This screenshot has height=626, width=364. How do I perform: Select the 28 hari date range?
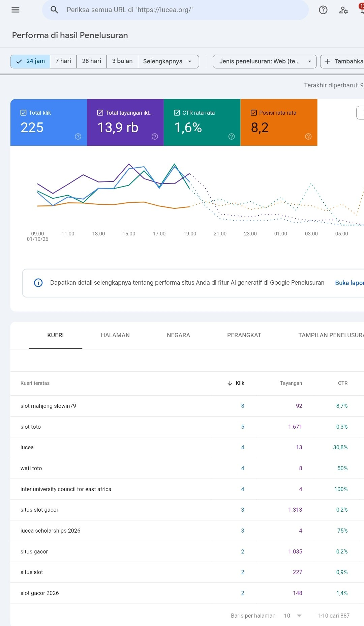click(x=92, y=61)
